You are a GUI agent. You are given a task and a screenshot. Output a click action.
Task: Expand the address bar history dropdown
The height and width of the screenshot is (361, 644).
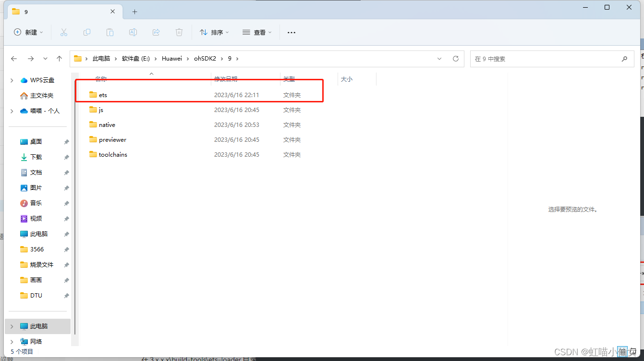[439, 59]
